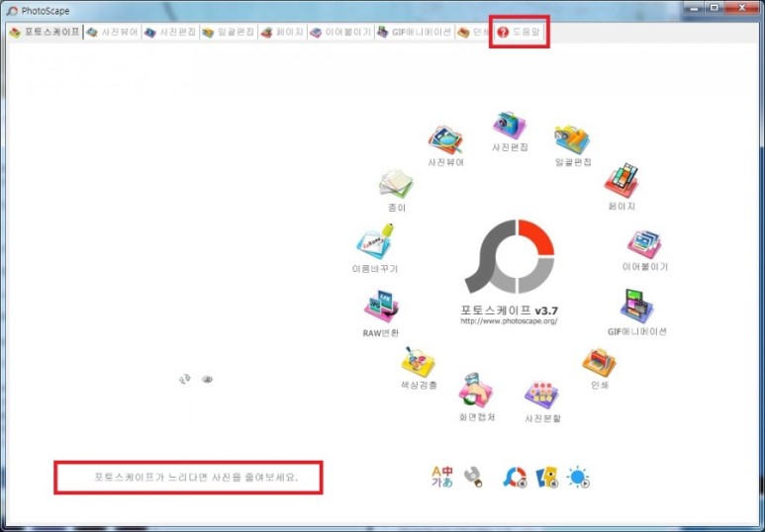Viewport: 765px width, 532px height.
Task: Click the small eye icon beside the refresh icon
Action: [x=208, y=379]
